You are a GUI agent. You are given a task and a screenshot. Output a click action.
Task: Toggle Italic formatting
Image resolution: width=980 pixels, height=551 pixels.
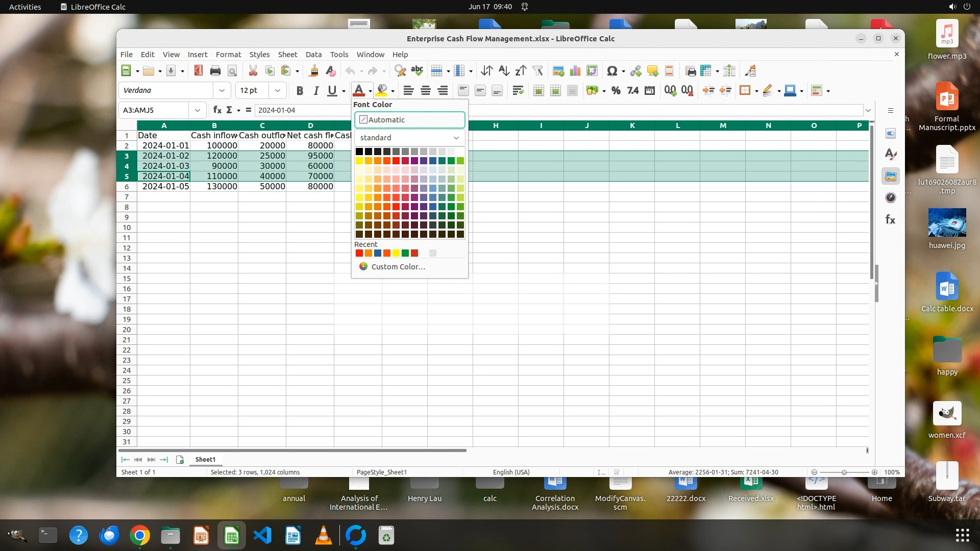[316, 91]
